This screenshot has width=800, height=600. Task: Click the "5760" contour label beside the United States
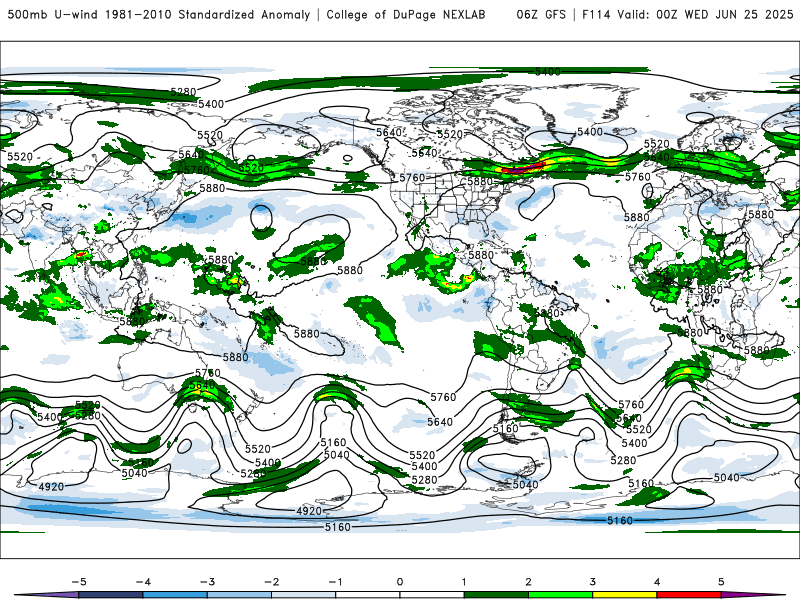[x=412, y=178]
